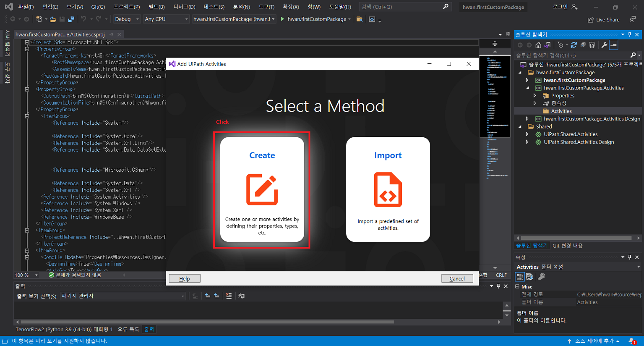Expand the Properties folder node
The width and height of the screenshot is (644, 346).
[x=535, y=96]
